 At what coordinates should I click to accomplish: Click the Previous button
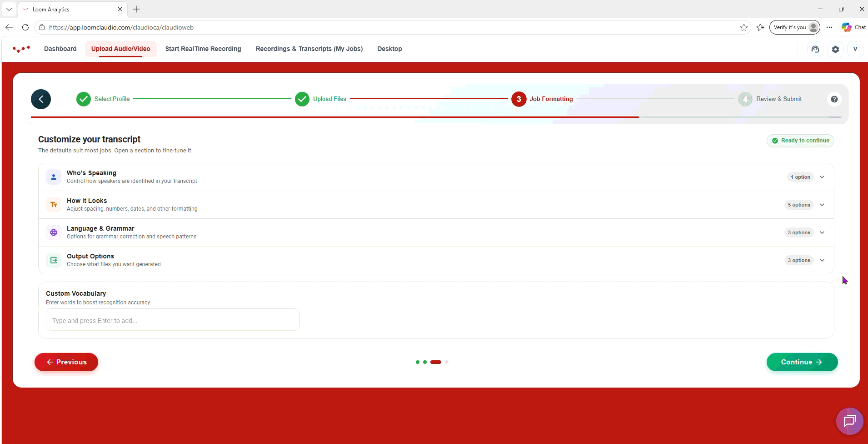coord(66,362)
